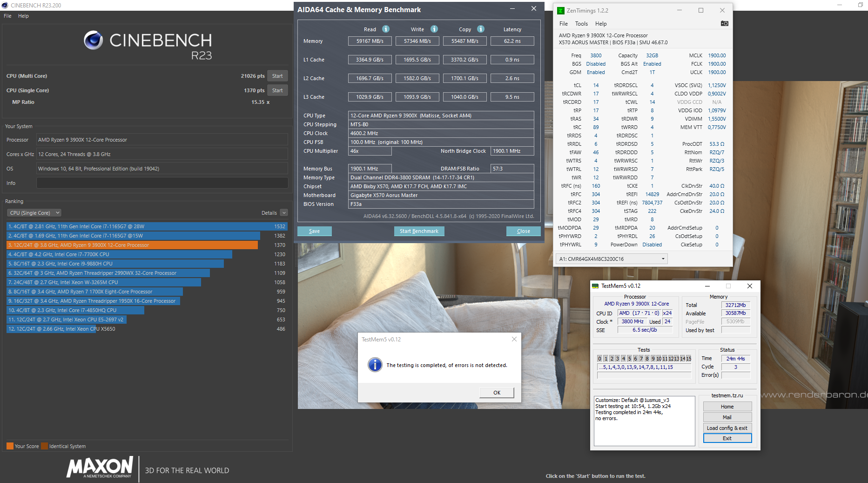Click the info icon next to Read

(x=386, y=29)
